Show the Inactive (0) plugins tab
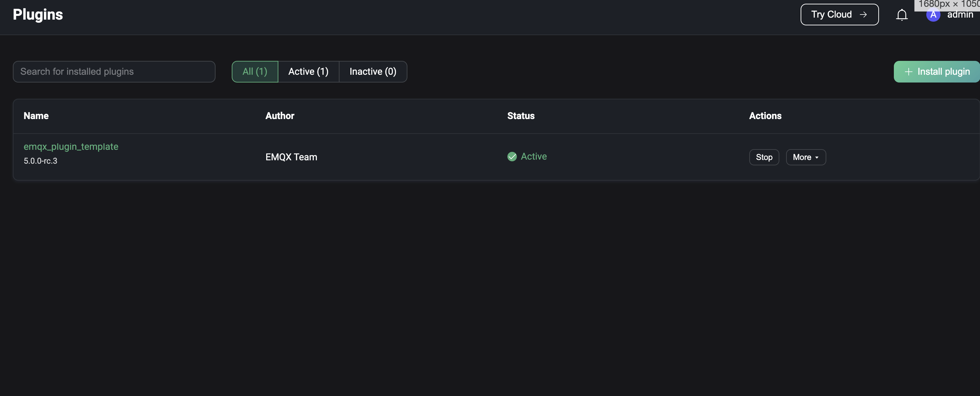 (x=373, y=72)
